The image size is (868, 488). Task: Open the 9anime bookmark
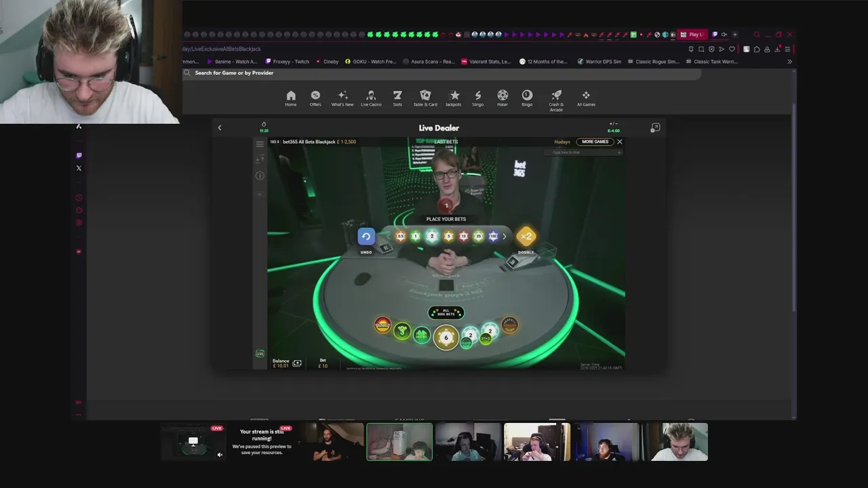pyautogui.click(x=231, y=62)
